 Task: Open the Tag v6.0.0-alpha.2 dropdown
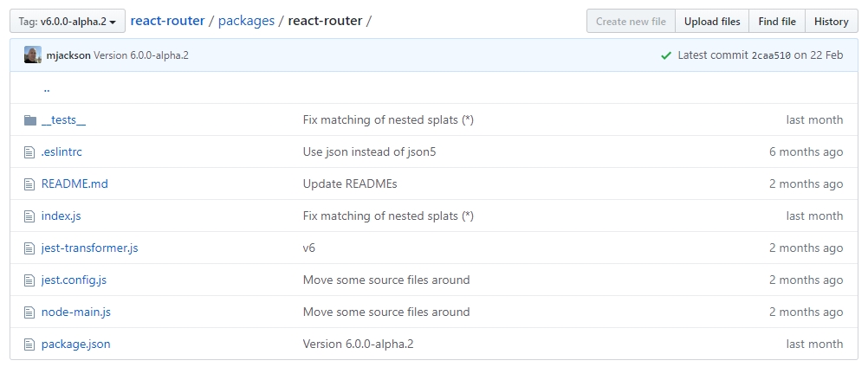[68, 22]
